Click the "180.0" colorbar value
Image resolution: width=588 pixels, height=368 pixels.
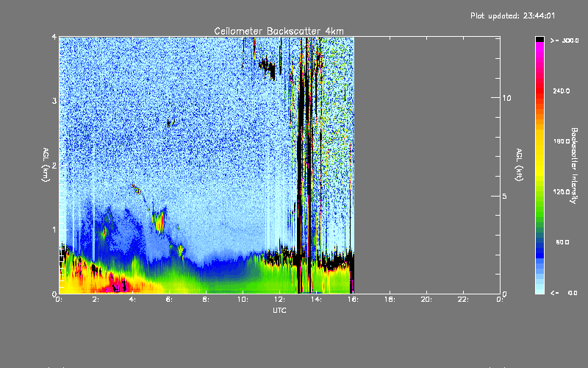562,141
